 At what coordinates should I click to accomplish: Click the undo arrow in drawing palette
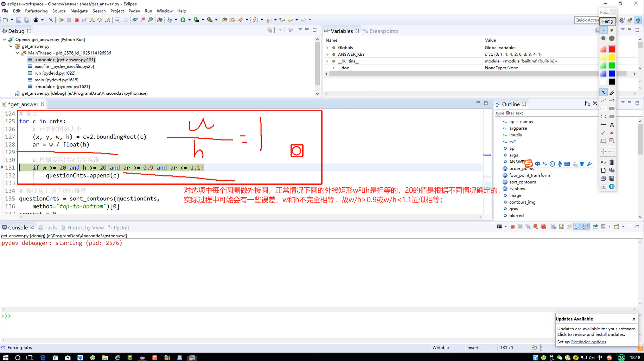(604, 162)
